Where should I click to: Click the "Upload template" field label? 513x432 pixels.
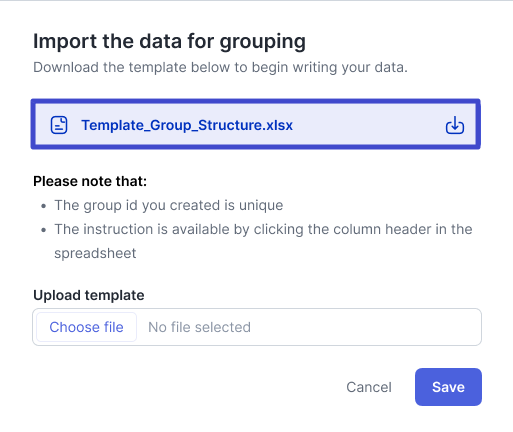[89, 295]
